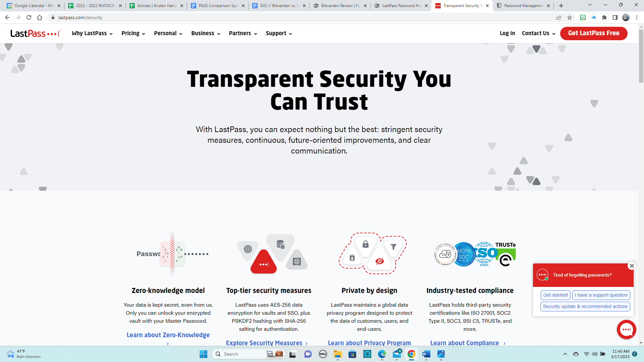Expand the Partners menu

tap(243, 33)
